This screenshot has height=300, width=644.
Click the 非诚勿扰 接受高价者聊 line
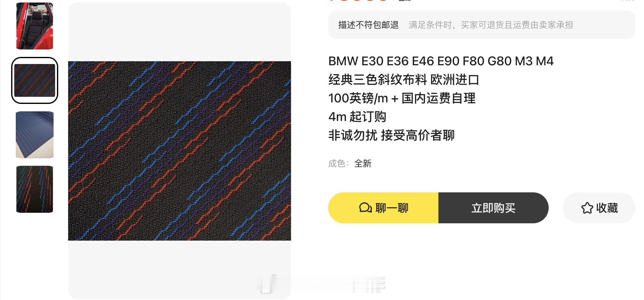[391, 135]
